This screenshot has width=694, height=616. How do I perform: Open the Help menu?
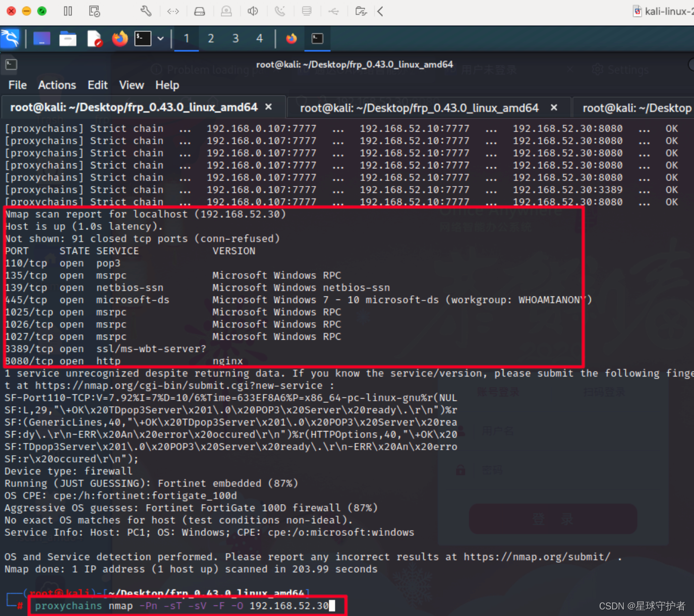tap(167, 85)
